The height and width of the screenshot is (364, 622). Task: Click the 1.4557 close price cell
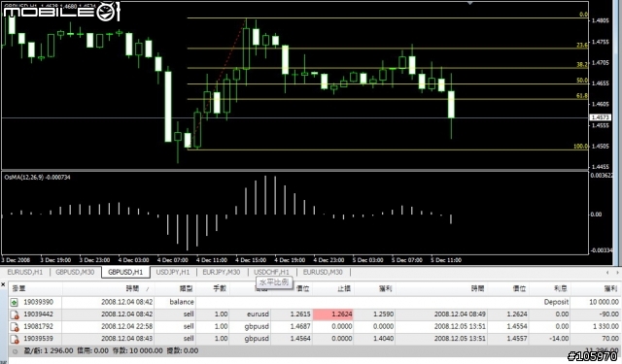click(517, 339)
